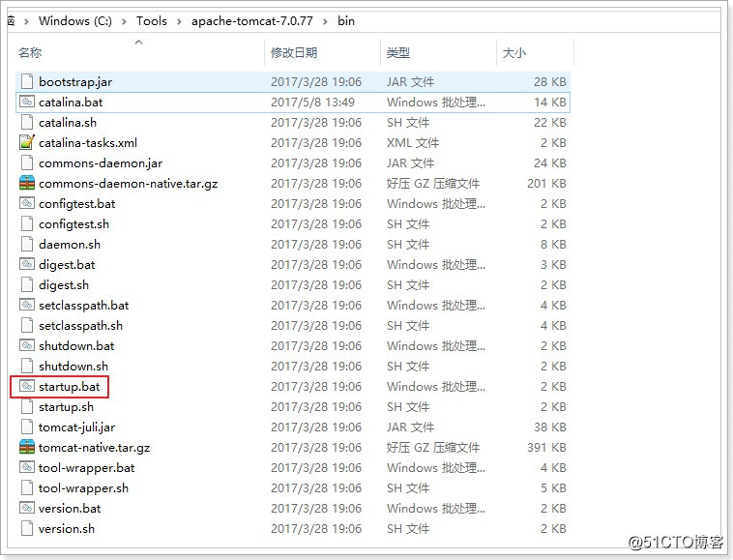Expand the chevron before Windows (C:)
The image size is (733, 560).
pos(26,21)
